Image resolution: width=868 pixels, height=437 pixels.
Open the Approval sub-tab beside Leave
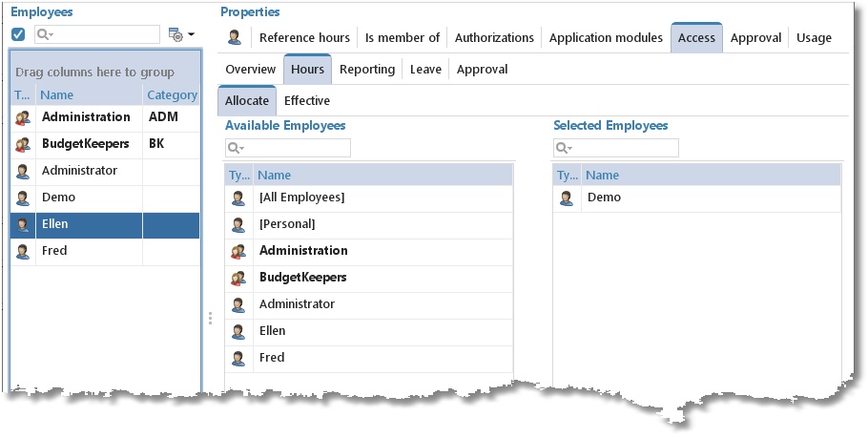482,70
